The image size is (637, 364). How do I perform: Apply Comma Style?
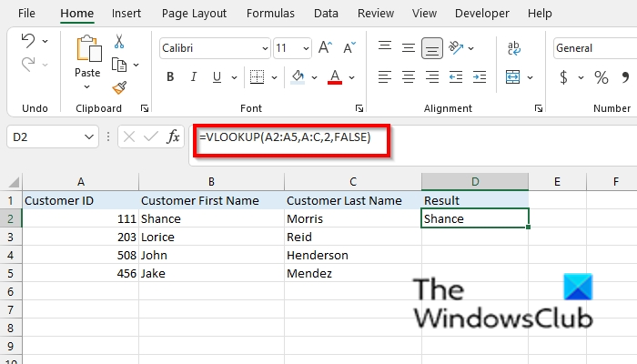click(x=626, y=76)
